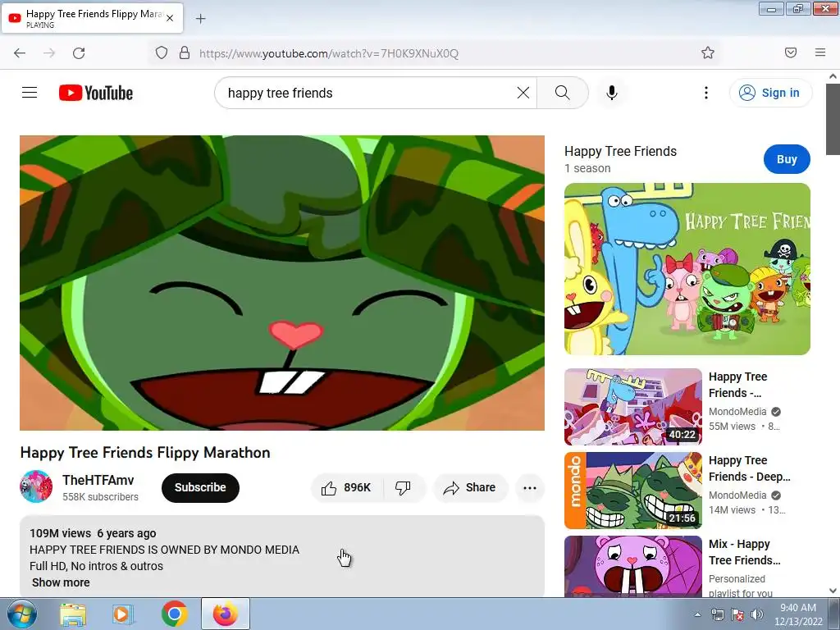840x630 pixels.
Task: Open Happy Tree Friends season poster thumbnail
Action: (x=687, y=269)
